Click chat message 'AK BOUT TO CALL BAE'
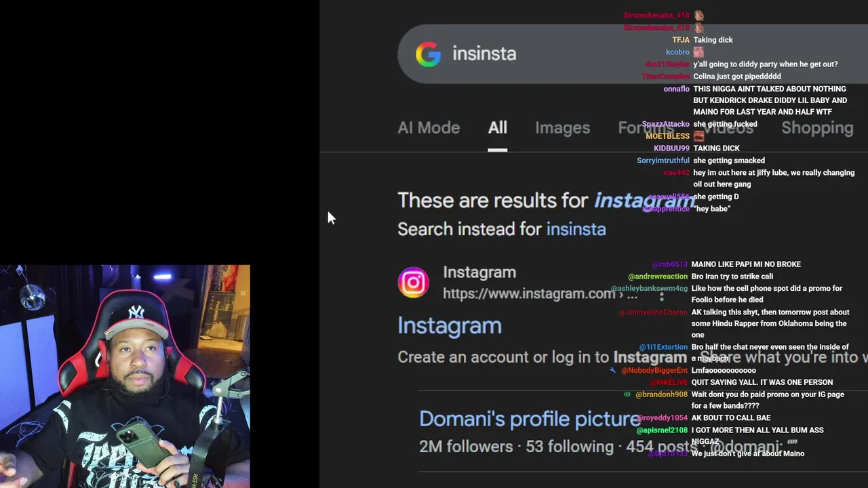The width and height of the screenshot is (868, 488). pyautogui.click(x=731, y=418)
